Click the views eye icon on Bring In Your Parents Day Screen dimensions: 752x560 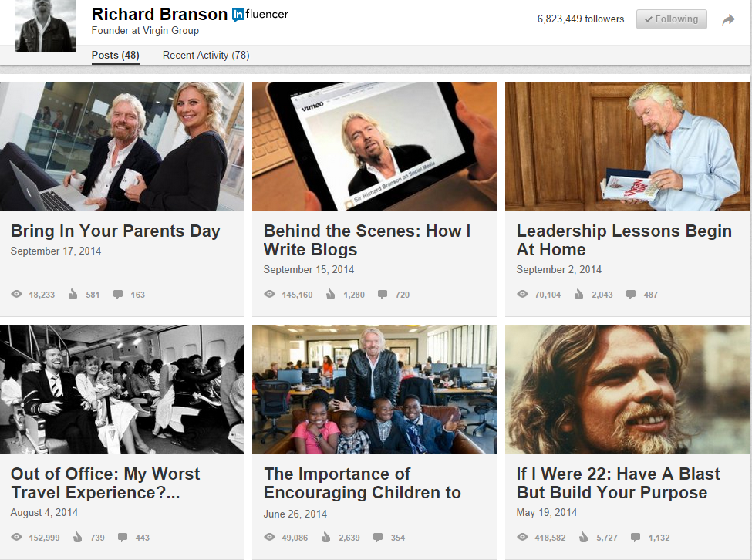[17, 294]
